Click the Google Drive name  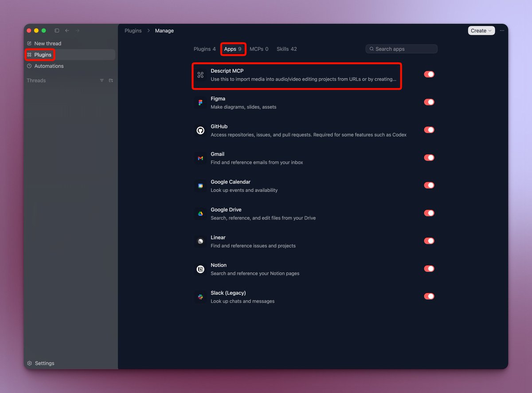tap(226, 210)
